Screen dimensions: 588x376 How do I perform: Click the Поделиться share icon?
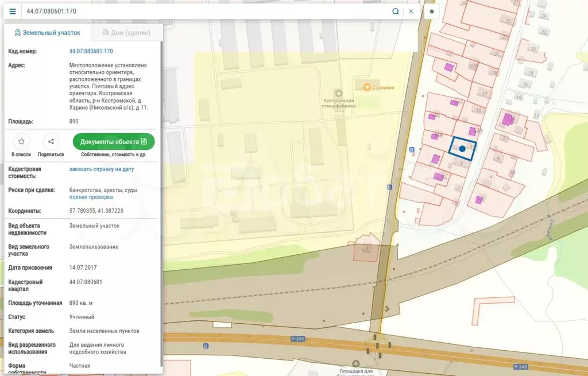[x=51, y=141]
